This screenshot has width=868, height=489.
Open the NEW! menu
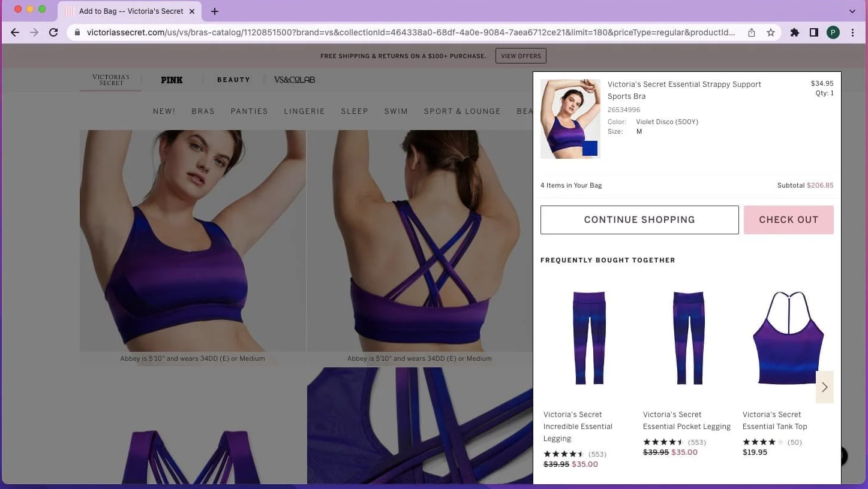tap(164, 111)
